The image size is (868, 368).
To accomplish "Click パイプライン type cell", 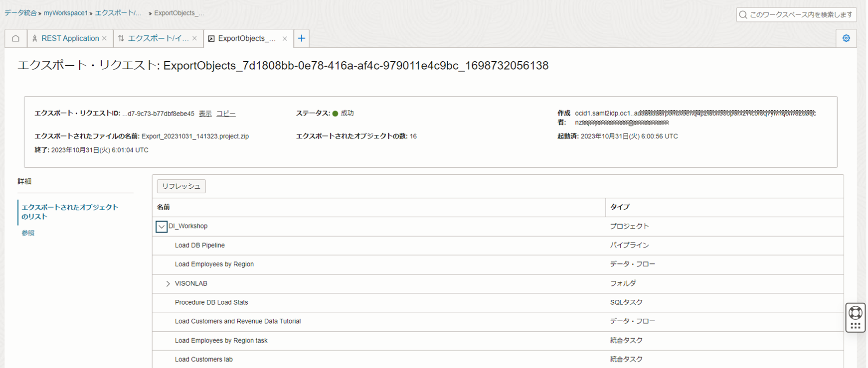I will (629, 245).
